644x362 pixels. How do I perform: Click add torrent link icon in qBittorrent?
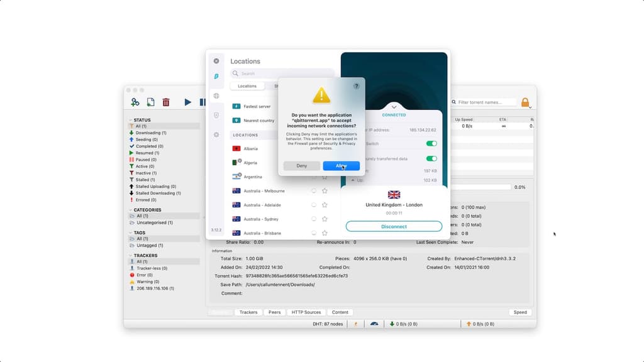[x=135, y=102]
